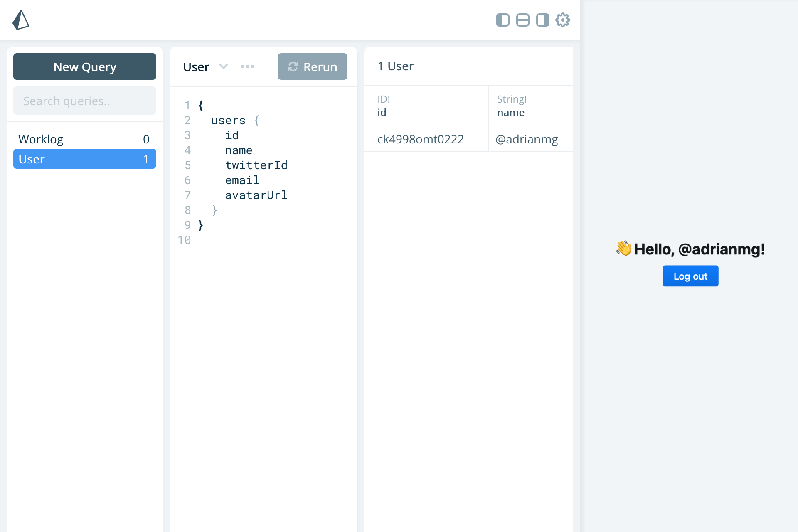This screenshot has width=798, height=532.
Task: Expand the User query dropdown chevron
Action: coord(224,66)
